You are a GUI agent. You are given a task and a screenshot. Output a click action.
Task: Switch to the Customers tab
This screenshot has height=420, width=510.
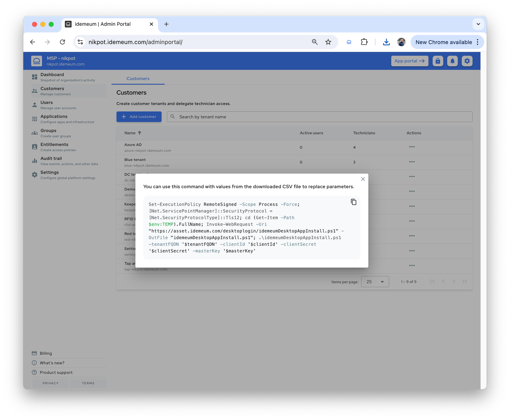(138, 78)
